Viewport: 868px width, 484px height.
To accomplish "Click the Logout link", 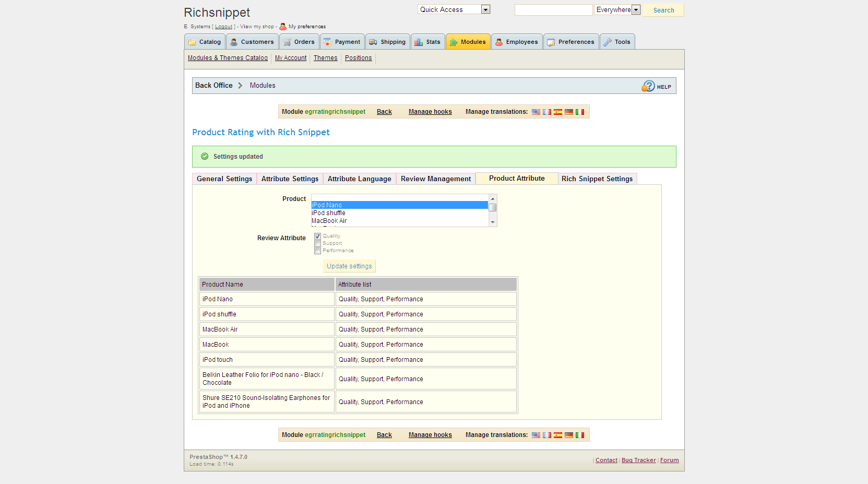I will [223, 27].
